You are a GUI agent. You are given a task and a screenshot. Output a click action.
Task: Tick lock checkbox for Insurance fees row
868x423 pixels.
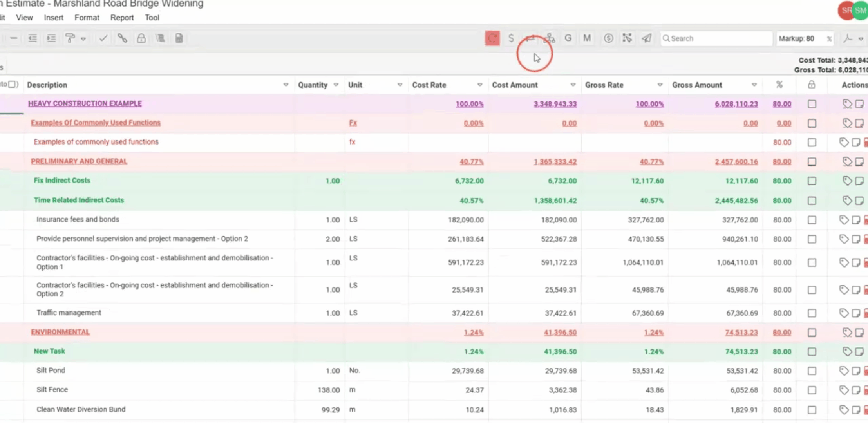click(x=812, y=220)
